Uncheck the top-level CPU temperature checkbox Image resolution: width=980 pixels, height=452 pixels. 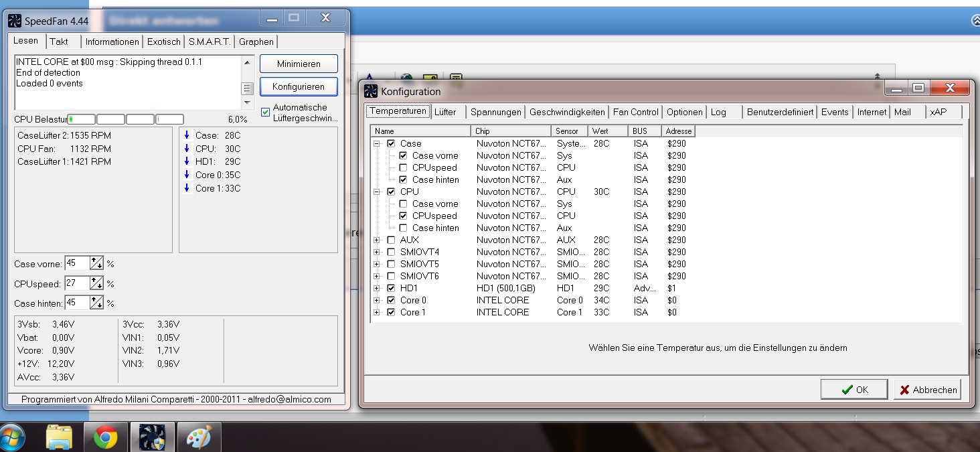(391, 192)
